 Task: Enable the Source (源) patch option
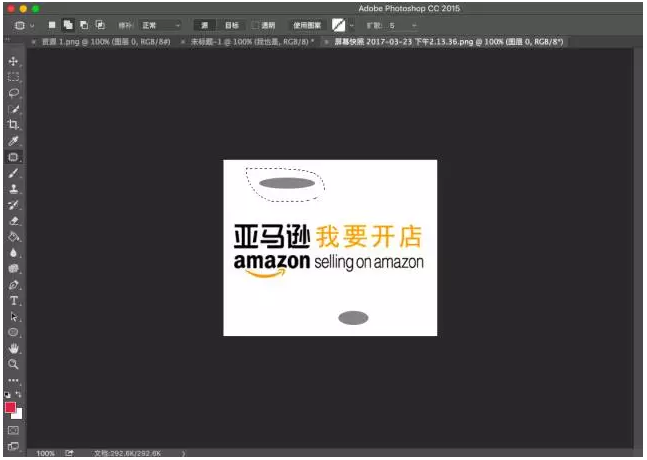(x=204, y=26)
